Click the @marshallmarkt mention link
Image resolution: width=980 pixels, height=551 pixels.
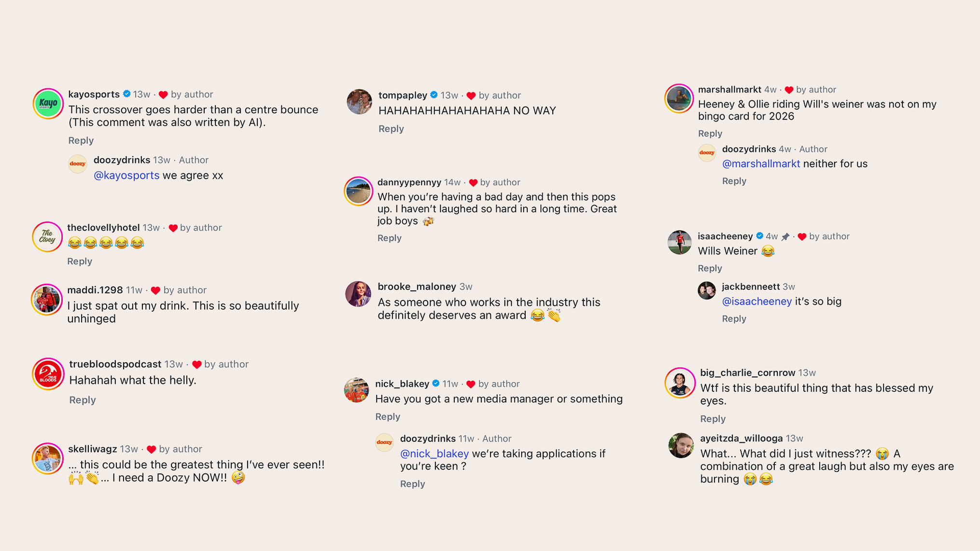[761, 164]
